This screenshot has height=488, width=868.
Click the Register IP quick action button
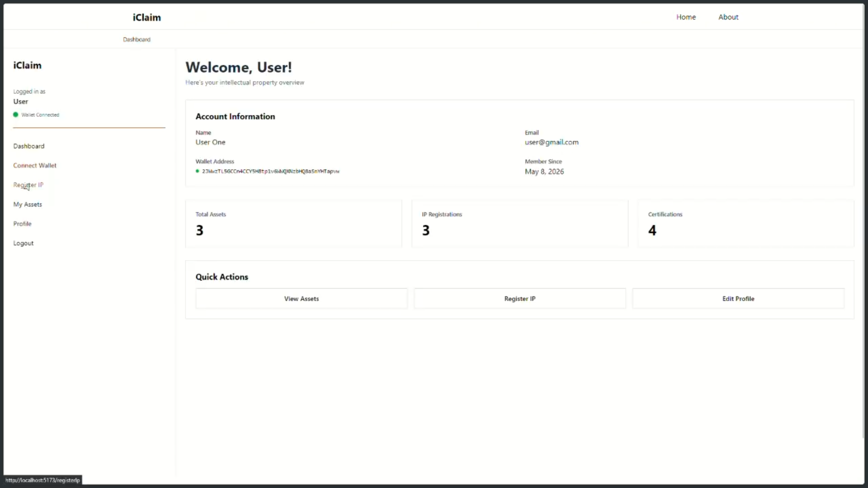tap(520, 299)
